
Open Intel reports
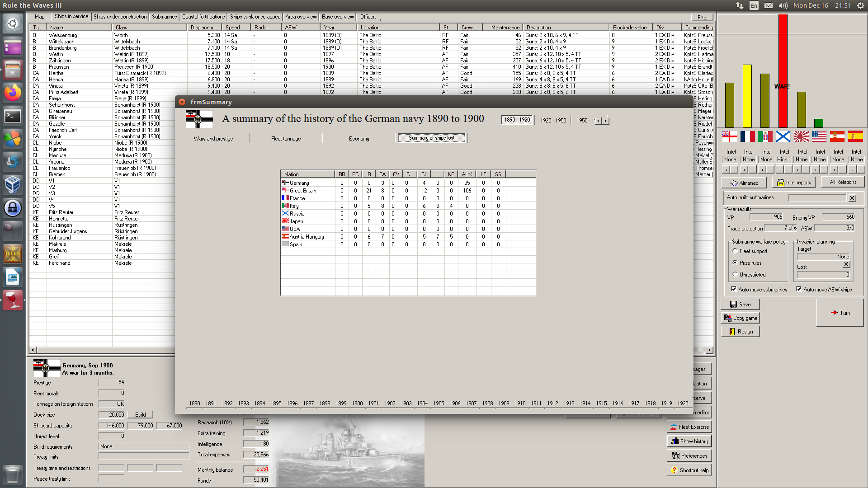tap(793, 183)
